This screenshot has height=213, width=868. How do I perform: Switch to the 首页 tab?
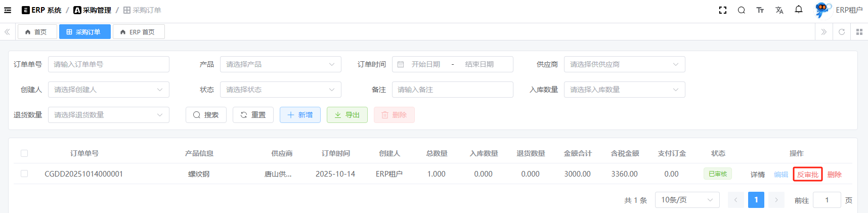tap(37, 32)
